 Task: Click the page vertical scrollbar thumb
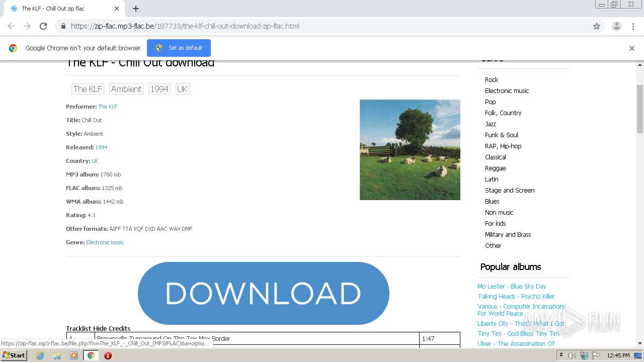(640, 109)
